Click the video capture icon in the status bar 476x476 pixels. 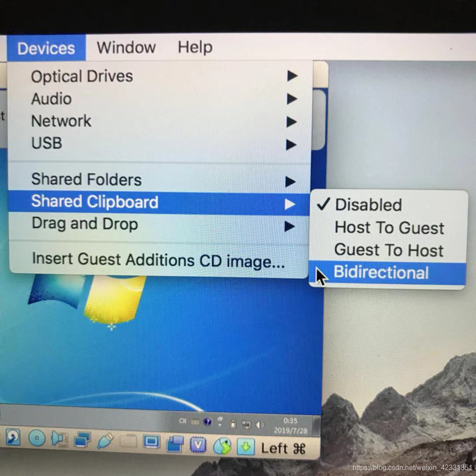point(175,443)
